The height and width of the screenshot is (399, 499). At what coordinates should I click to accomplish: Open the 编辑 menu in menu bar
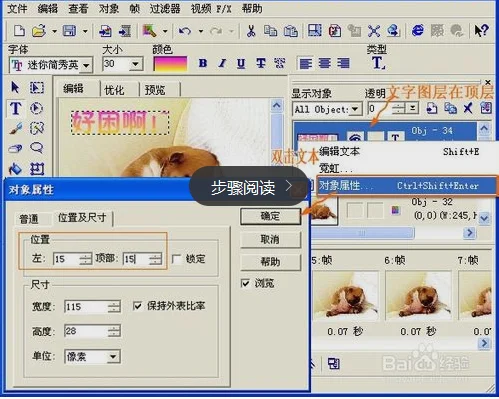[x=47, y=8]
